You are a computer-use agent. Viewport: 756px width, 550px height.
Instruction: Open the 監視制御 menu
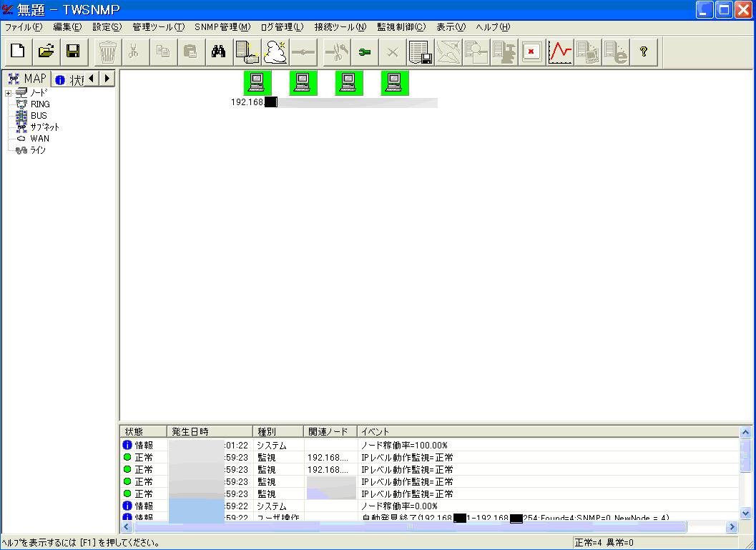401,27
